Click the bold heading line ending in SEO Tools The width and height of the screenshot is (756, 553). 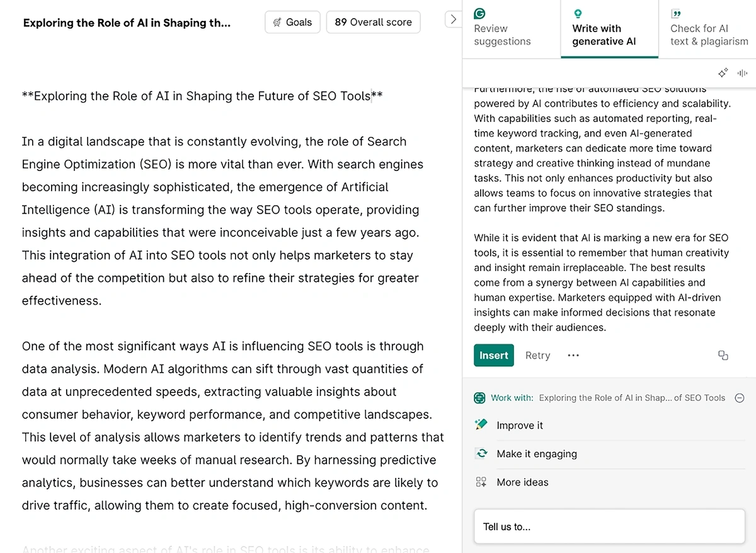tap(202, 96)
